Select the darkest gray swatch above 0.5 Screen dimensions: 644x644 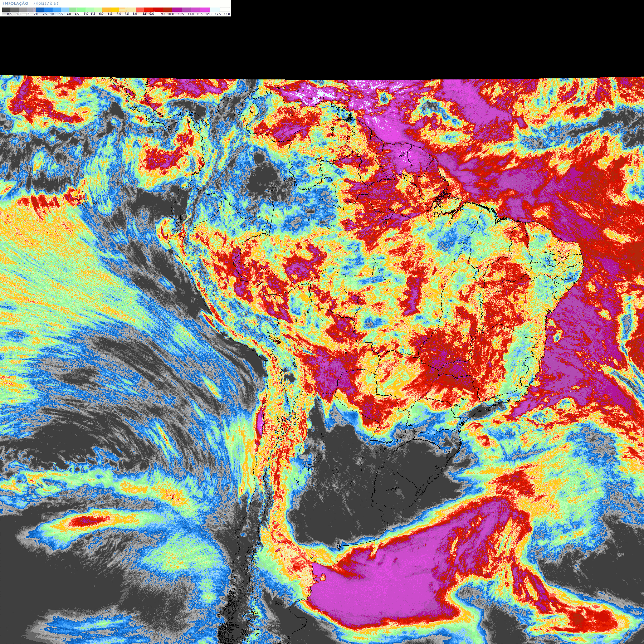[6, 10]
